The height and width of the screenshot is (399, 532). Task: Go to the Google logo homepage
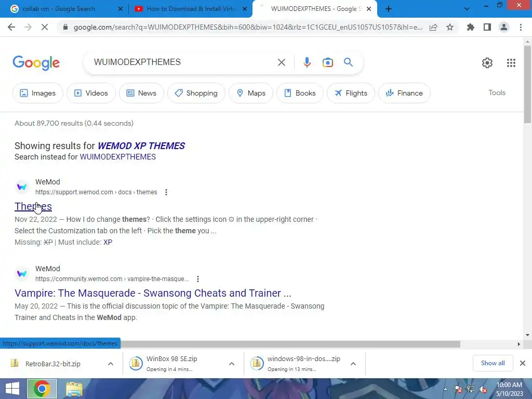point(36,63)
